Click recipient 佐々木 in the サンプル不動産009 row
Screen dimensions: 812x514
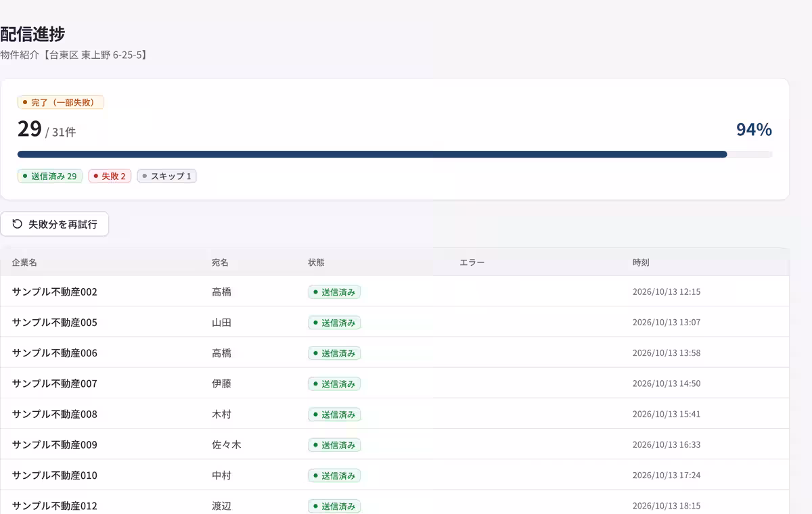click(227, 445)
